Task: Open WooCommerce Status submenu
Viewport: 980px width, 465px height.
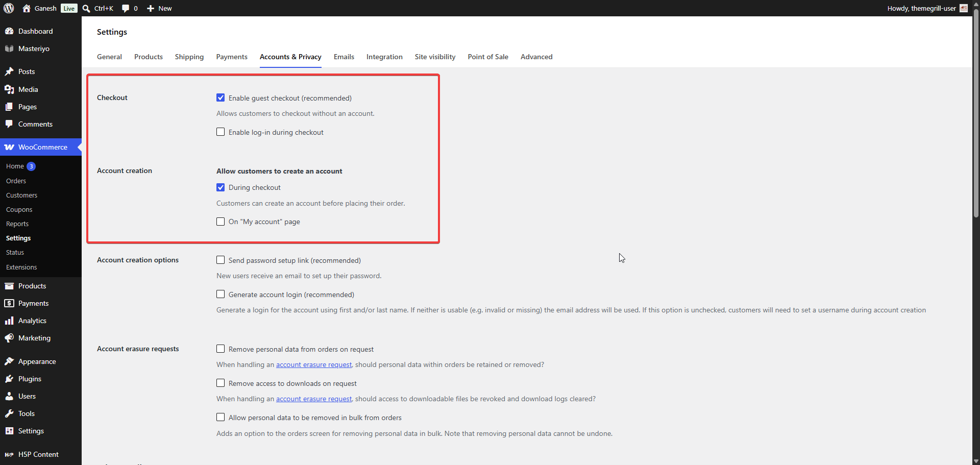Action: (x=15, y=252)
